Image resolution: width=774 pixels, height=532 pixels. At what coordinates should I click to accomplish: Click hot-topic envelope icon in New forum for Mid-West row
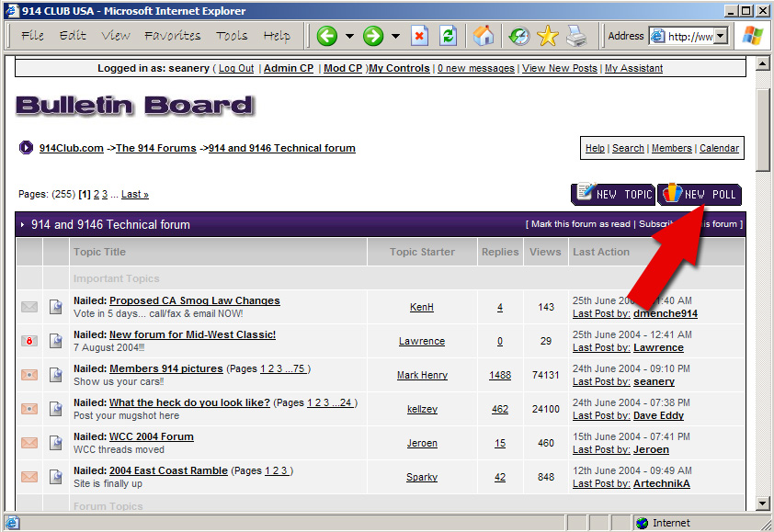tap(29, 341)
